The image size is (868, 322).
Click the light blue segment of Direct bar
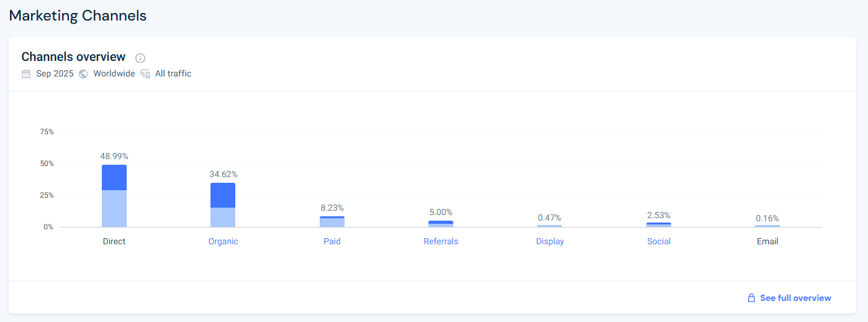click(x=114, y=209)
